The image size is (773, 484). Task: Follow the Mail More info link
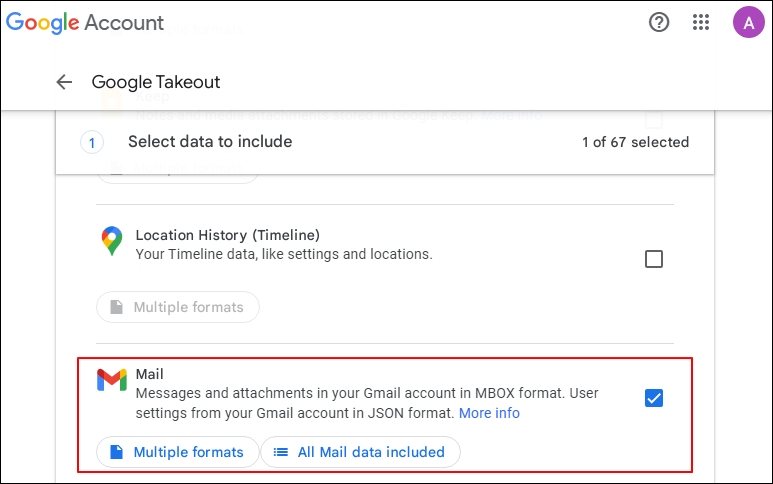489,413
